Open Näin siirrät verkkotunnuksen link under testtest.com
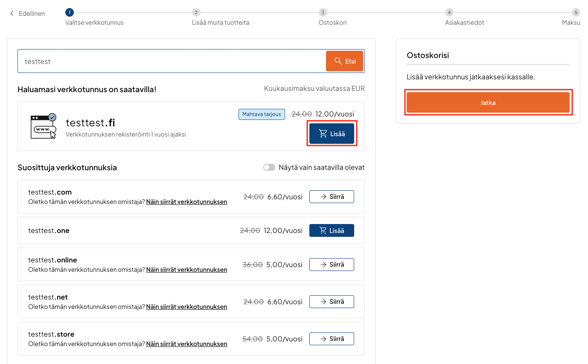588x364 pixels. [186, 201]
